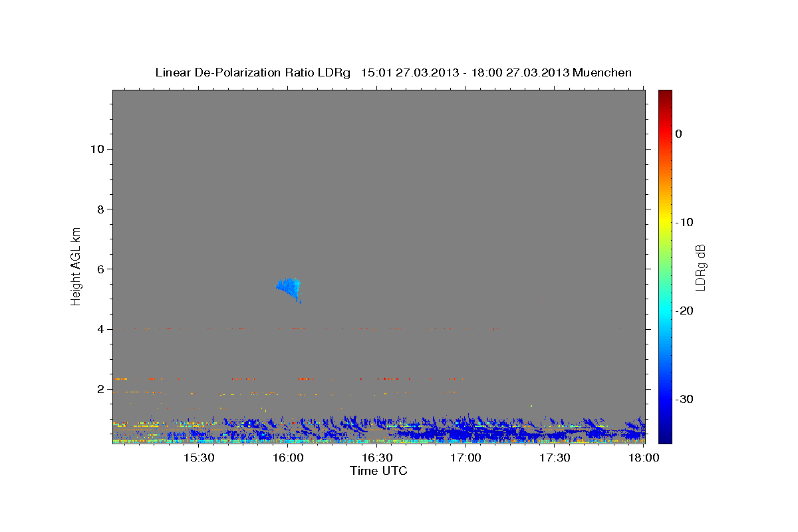Screen dimensions: 798x532
Task: Click the plot title 'Linear De-Polarization Ratio LDRg'
Action: click(253, 72)
